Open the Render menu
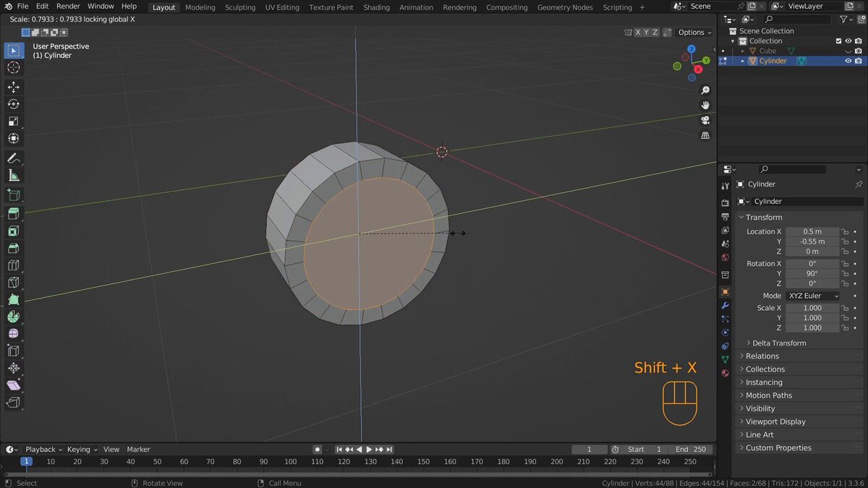868x488 pixels. [68, 6]
